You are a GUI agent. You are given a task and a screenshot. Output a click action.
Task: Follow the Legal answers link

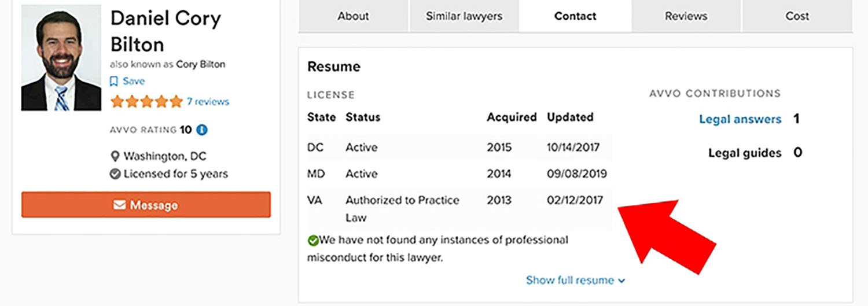[x=740, y=120]
